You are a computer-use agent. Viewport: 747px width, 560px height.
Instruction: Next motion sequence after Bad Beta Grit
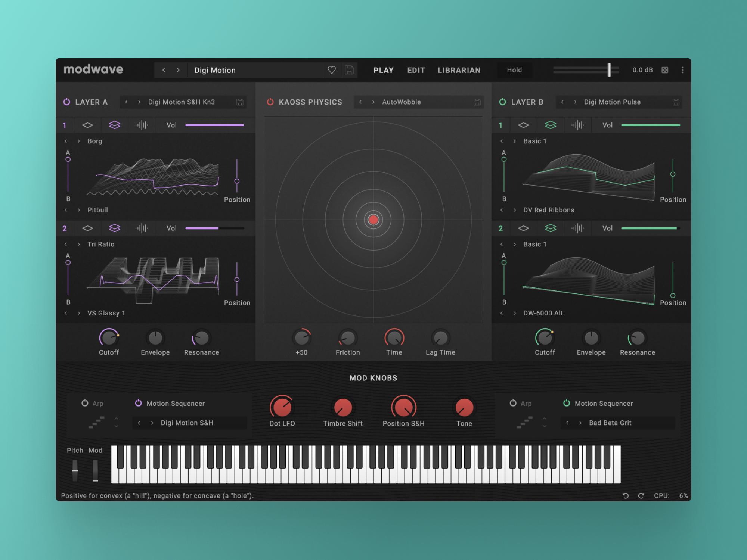(x=580, y=423)
